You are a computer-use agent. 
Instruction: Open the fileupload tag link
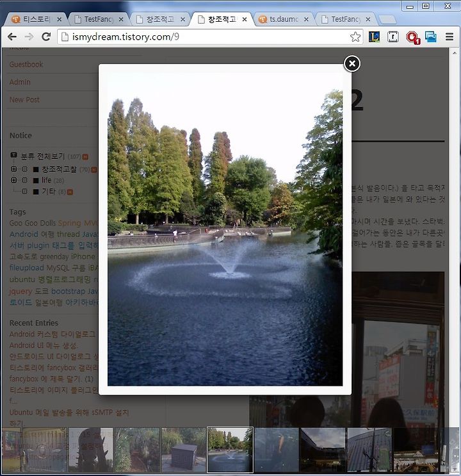27,268
